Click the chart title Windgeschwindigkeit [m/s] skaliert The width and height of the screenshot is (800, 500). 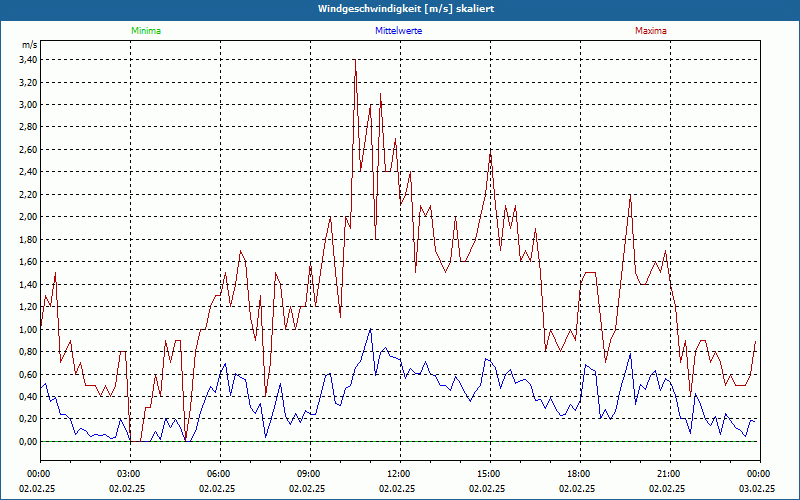pos(406,9)
